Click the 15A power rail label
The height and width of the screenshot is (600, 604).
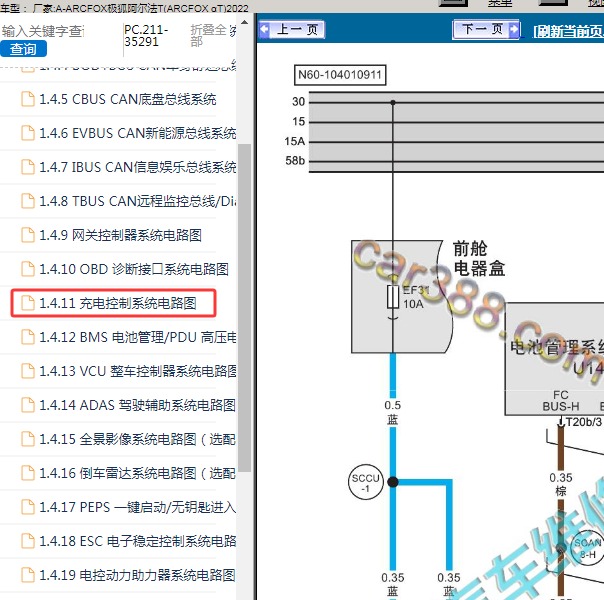295,141
